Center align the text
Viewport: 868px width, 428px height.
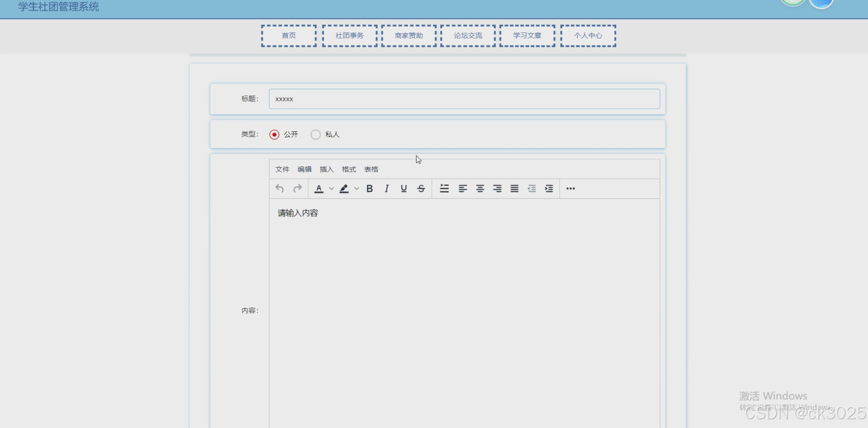pyautogui.click(x=480, y=188)
